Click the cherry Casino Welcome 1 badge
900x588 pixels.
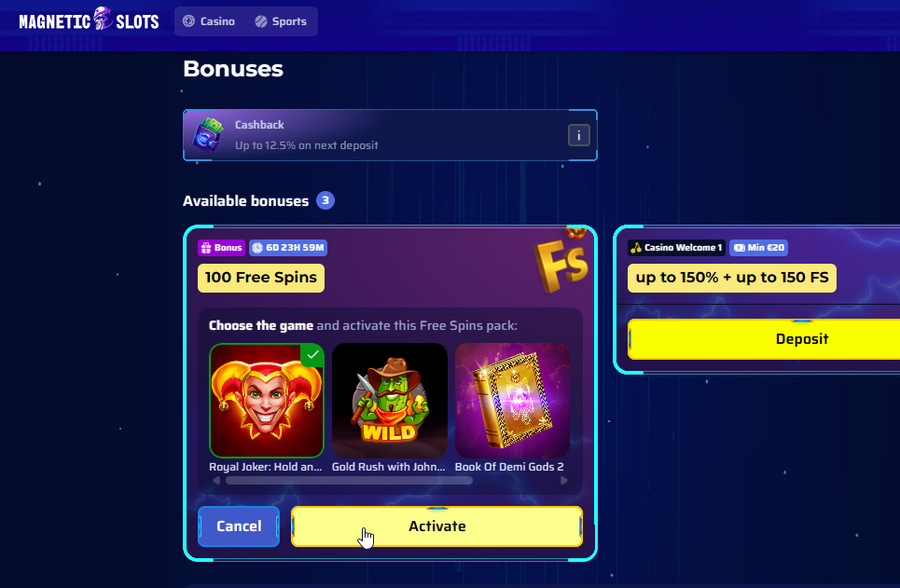(x=676, y=248)
